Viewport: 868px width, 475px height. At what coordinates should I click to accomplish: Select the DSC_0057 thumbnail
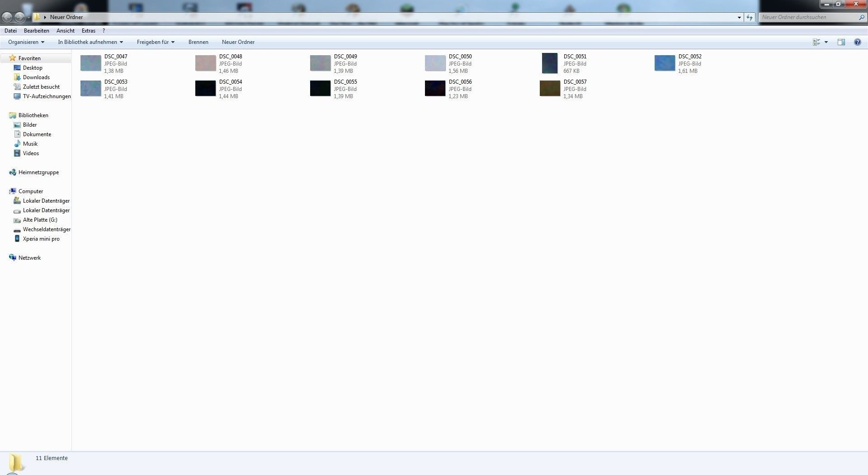(x=550, y=89)
